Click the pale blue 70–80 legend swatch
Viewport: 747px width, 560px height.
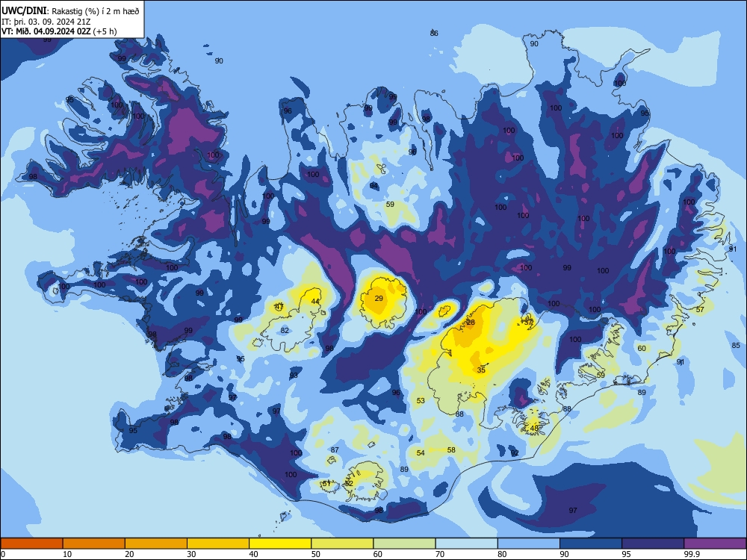[466, 544]
